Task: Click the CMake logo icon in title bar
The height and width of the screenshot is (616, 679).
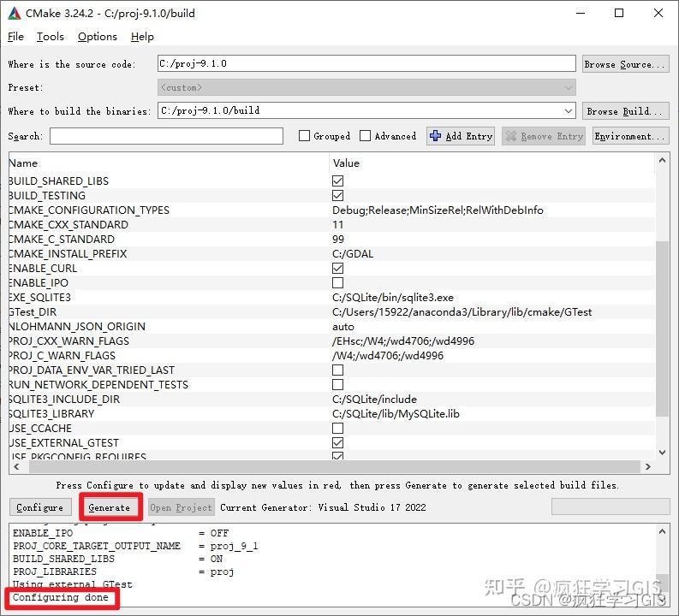Action: click(15, 14)
